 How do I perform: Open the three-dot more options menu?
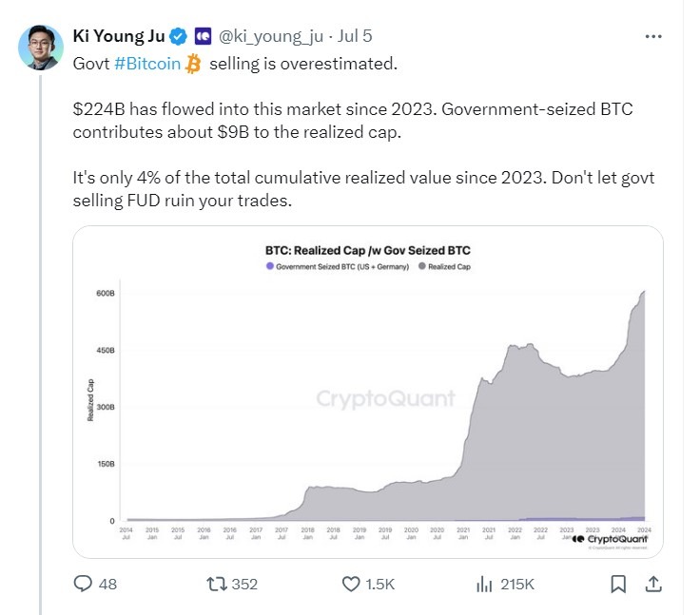[653, 36]
